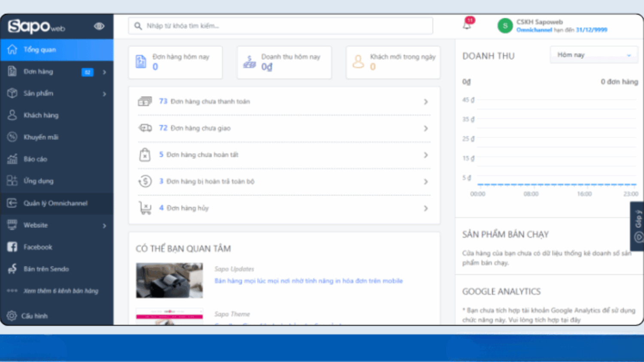Expand the Website submenu arrow

104,226
